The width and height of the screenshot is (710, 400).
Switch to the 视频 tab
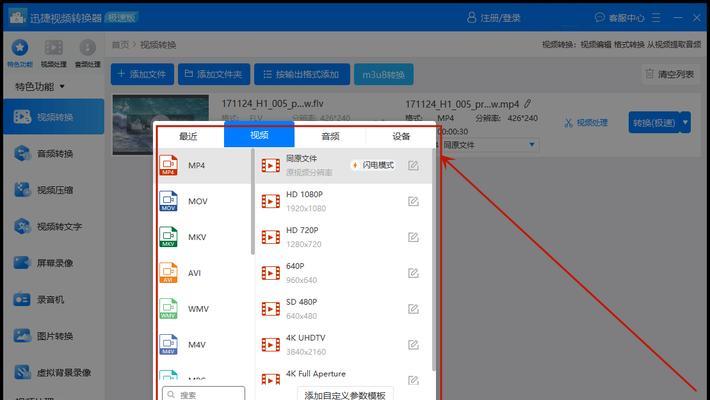click(x=259, y=135)
